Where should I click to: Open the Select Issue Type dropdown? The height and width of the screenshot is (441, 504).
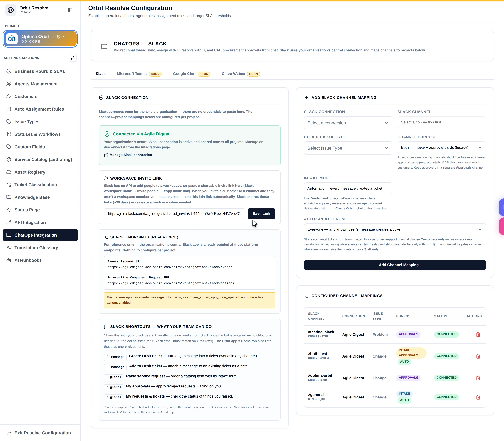tap(348, 148)
